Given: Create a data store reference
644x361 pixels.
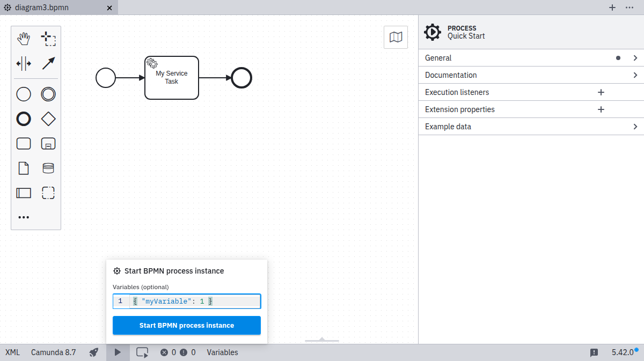Looking at the screenshot, I should [x=48, y=168].
